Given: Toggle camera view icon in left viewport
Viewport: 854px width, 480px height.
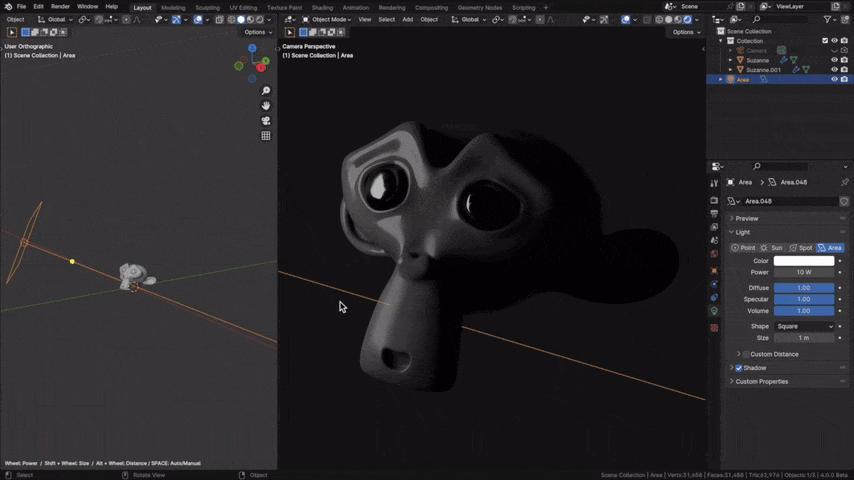Looking at the screenshot, I should pyautogui.click(x=266, y=121).
